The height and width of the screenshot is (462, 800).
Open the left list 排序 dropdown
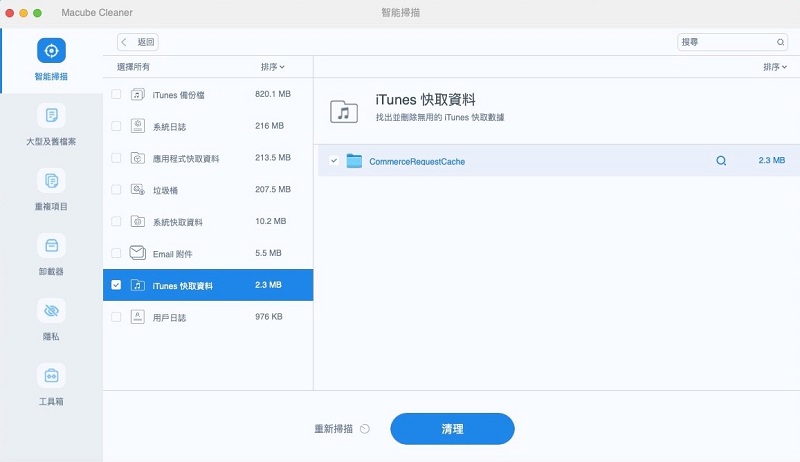pyautogui.click(x=272, y=67)
